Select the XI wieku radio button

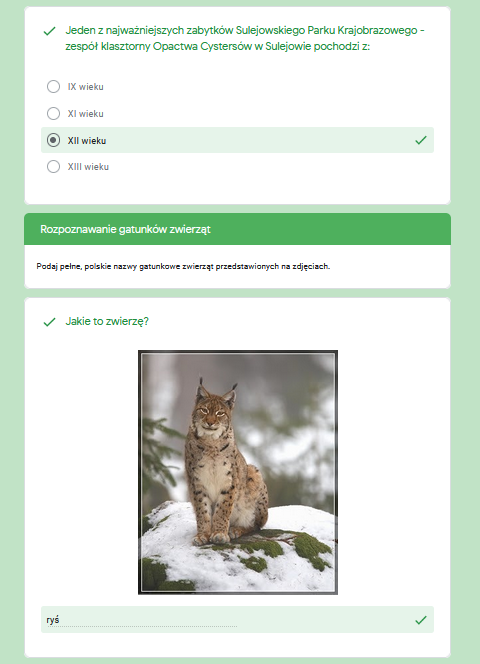click(53, 113)
